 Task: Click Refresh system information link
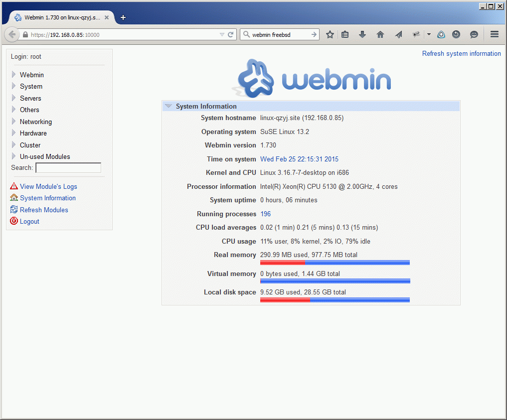462,54
